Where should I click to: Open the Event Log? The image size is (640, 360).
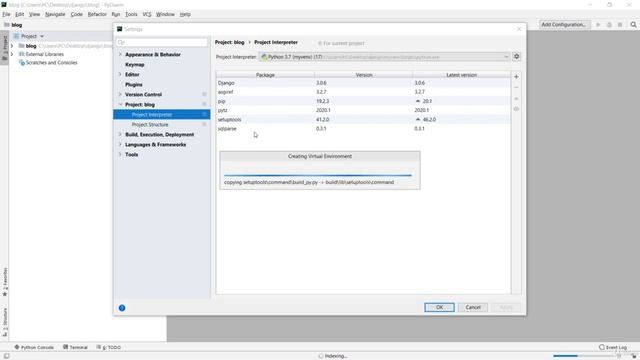[x=613, y=347]
